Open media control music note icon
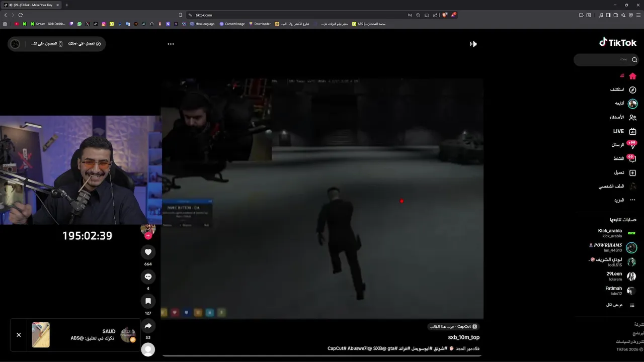The image size is (644, 362). (x=601, y=15)
